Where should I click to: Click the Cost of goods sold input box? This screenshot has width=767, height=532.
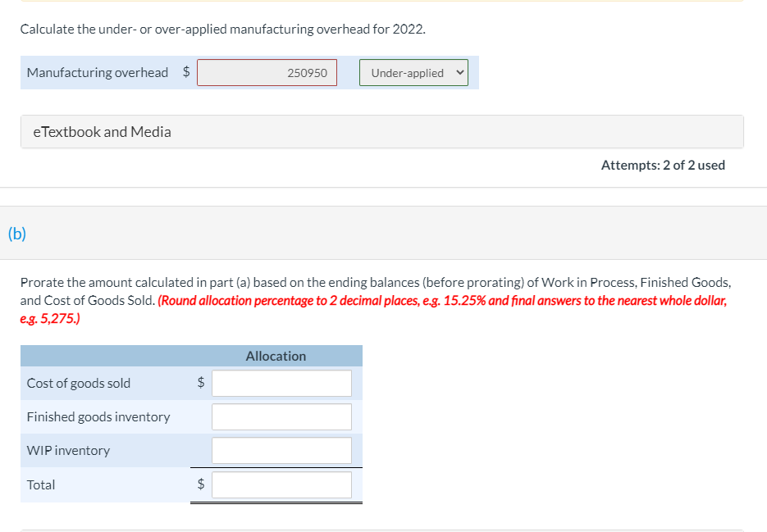(281, 383)
